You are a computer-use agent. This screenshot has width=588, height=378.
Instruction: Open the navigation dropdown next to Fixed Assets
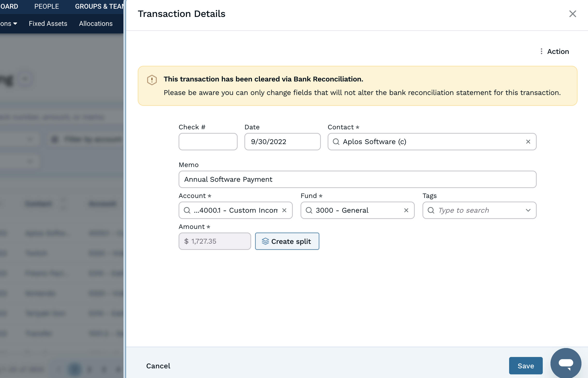15,23
